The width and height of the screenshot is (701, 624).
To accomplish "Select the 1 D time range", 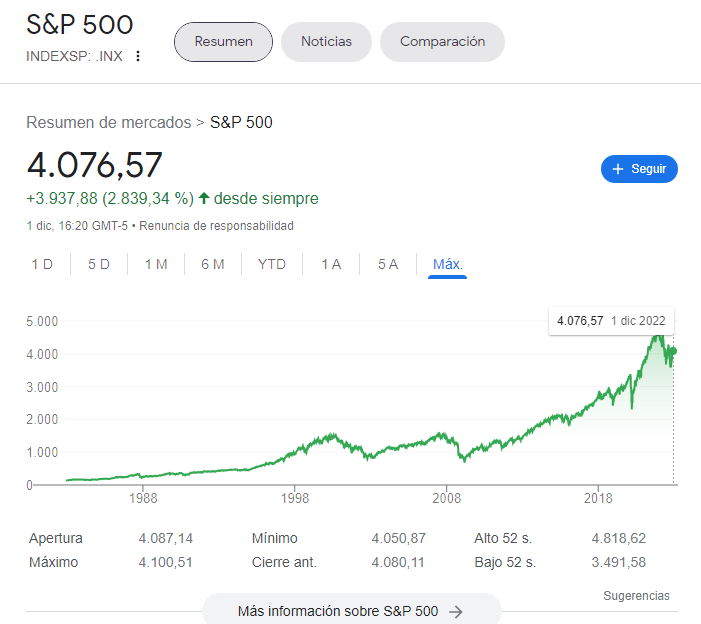I will coord(42,264).
